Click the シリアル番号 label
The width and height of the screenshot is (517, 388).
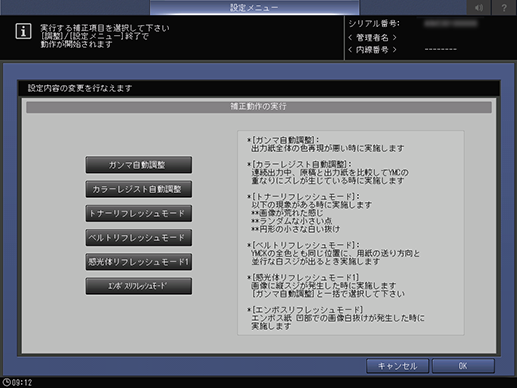tap(374, 24)
